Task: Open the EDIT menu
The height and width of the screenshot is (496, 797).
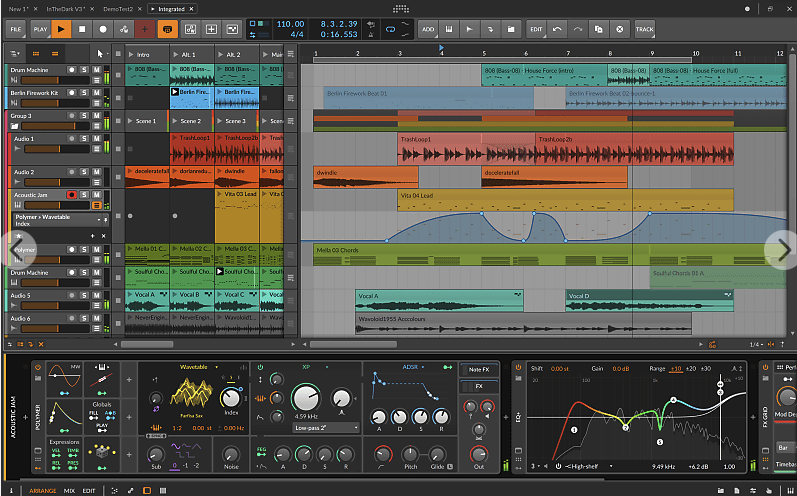Action: click(536, 29)
